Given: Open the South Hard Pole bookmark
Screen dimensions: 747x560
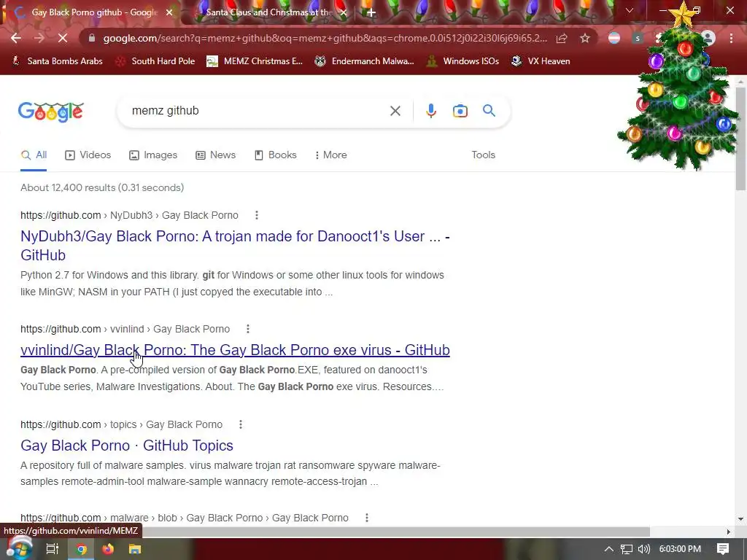Looking at the screenshot, I should pos(156,61).
